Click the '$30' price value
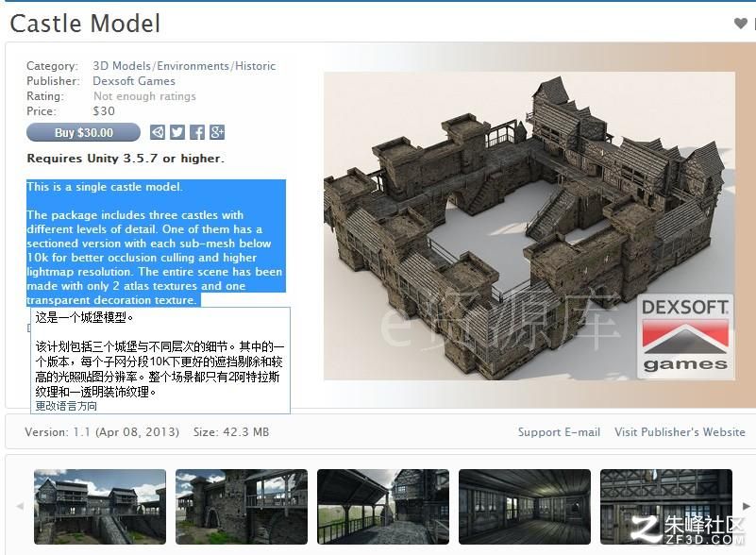The width and height of the screenshot is (756, 555). (104, 111)
